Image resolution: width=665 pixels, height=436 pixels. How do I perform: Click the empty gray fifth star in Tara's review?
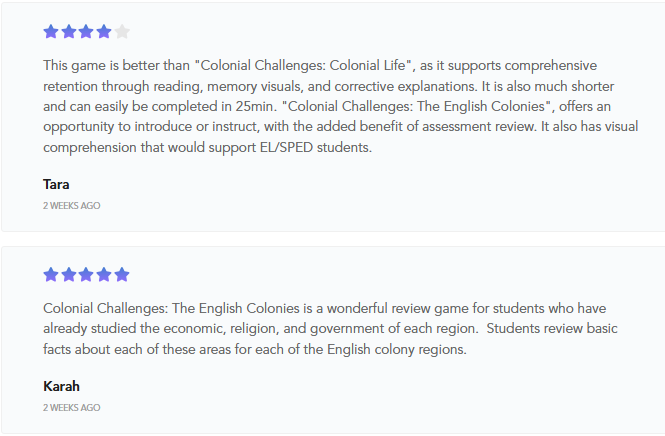pyautogui.click(x=122, y=32)
